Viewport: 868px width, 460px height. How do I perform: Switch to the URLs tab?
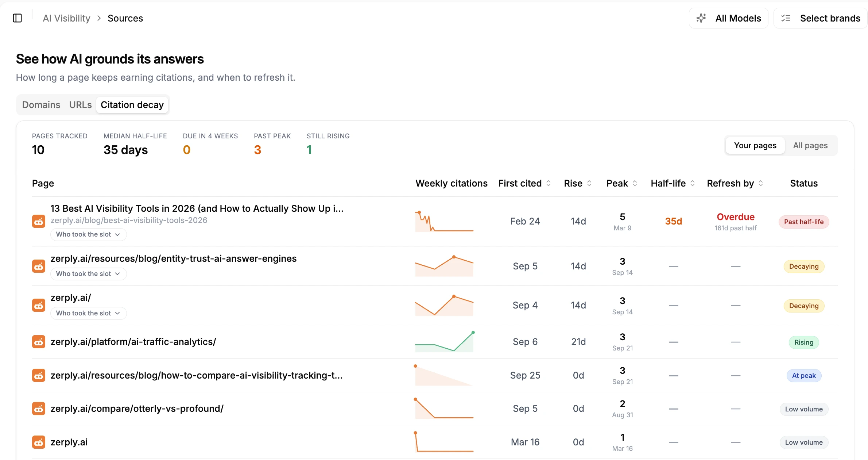point(80,105)
